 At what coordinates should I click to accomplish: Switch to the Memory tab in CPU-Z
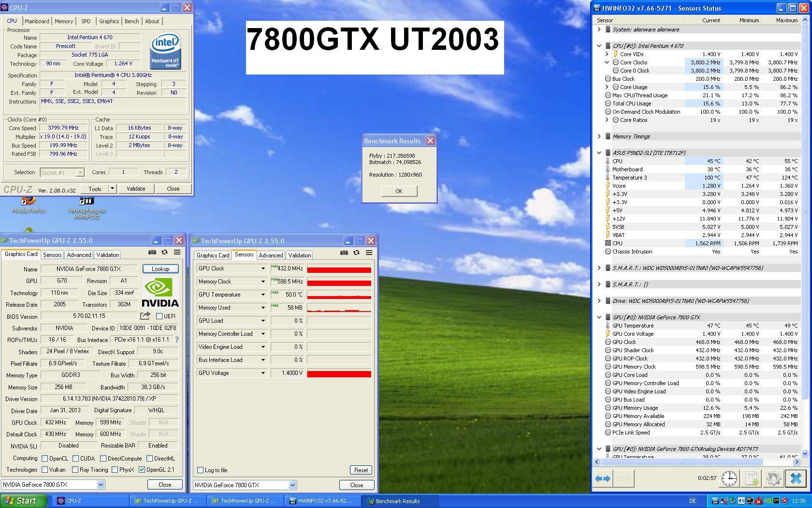click(64, 21)
